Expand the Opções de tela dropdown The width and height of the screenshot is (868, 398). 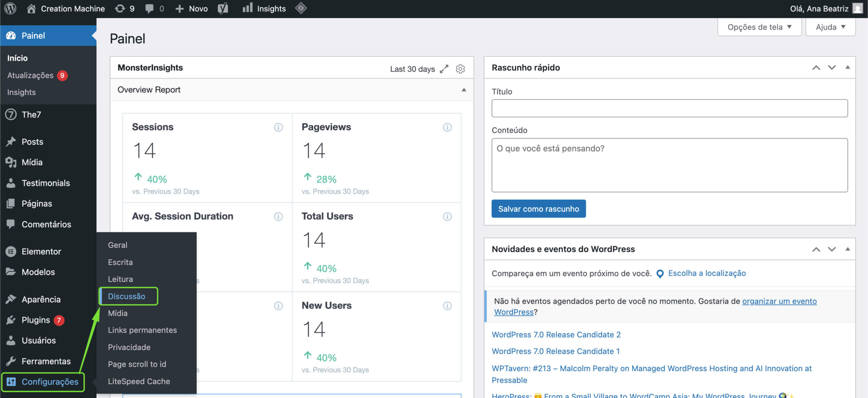point(759,27)
